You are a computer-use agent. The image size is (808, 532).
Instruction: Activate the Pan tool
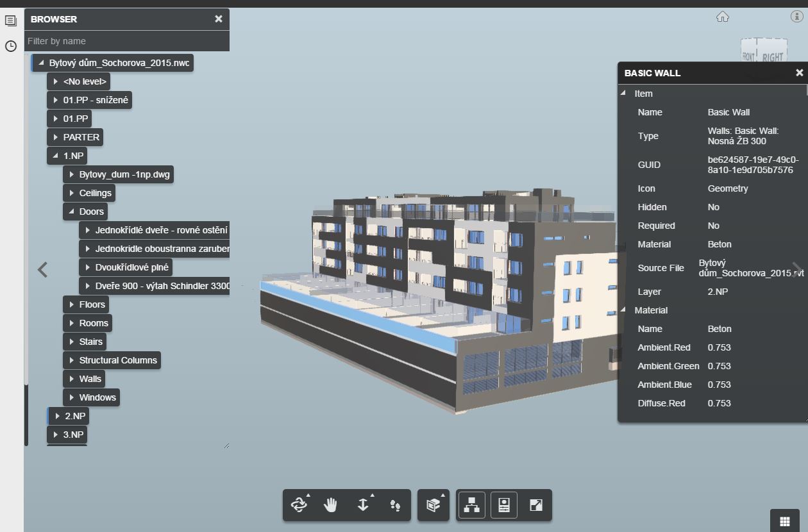[331, 505]
